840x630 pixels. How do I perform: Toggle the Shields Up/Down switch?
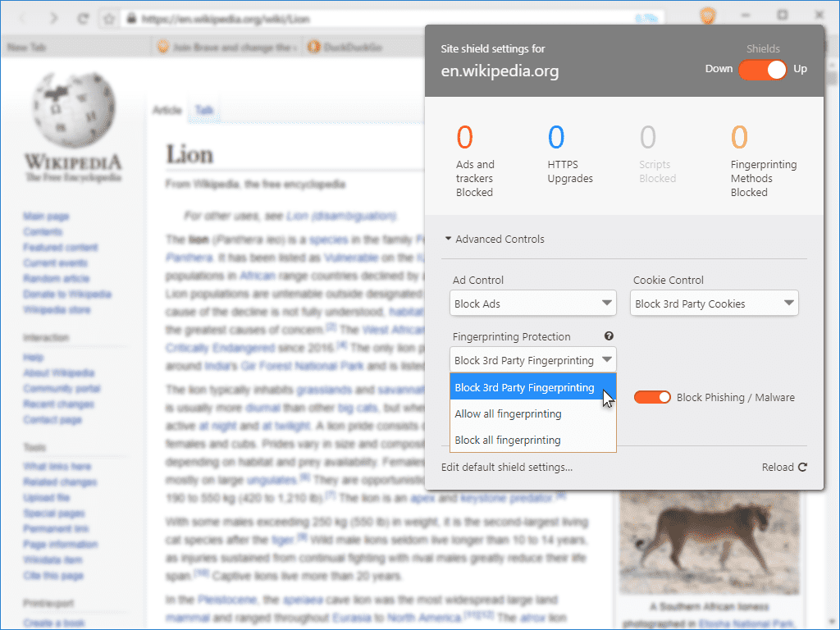tap(762, 70)
